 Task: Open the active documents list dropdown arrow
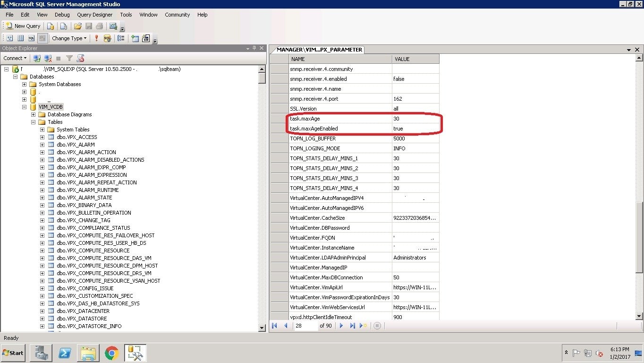pos(629,50)
